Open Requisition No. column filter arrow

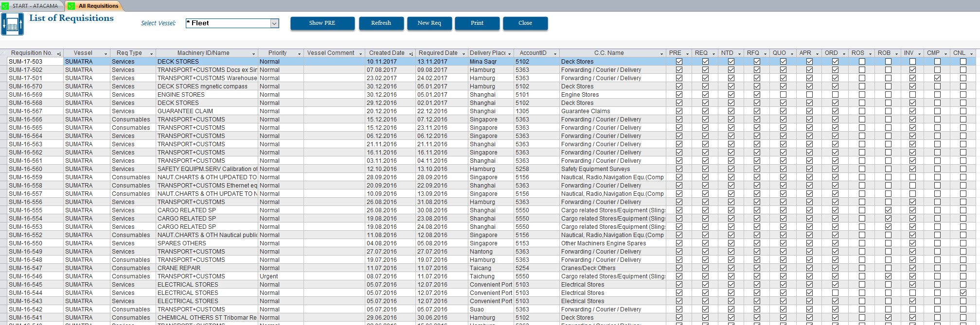pos(59,53)
